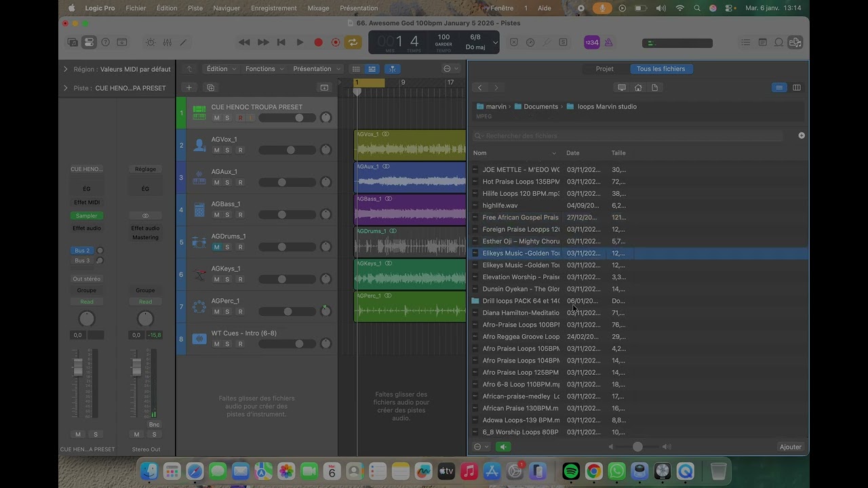Click the Sampler instrument slot

click(x=86, y=216)
